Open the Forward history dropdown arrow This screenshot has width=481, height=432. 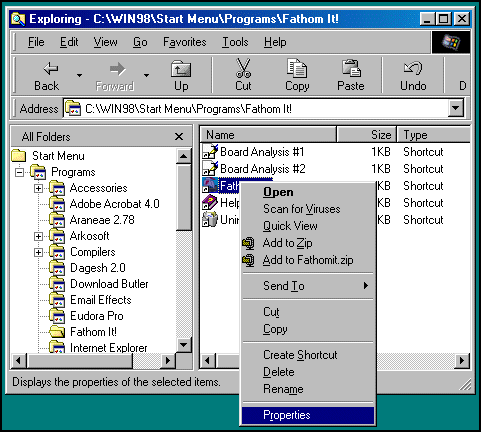point(146,75)
